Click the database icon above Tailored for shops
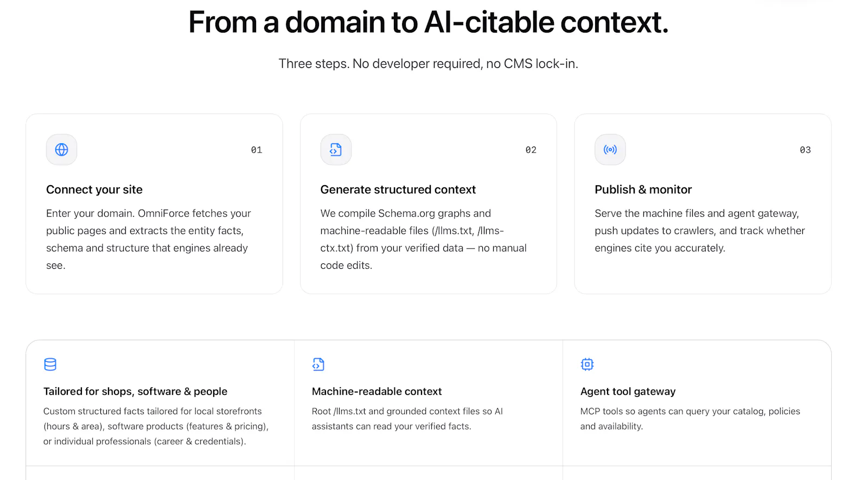This screenshot has height=480, width=868. 50,364
